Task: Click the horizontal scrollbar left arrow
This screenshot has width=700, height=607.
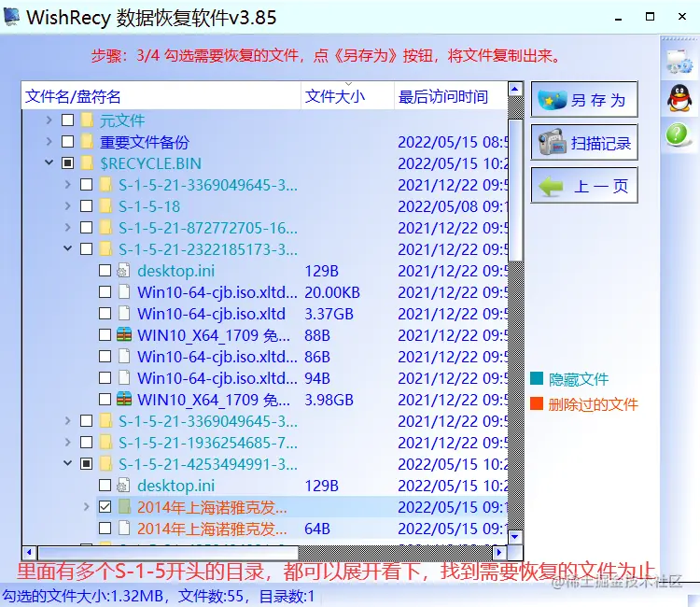Action: (30, 553)
